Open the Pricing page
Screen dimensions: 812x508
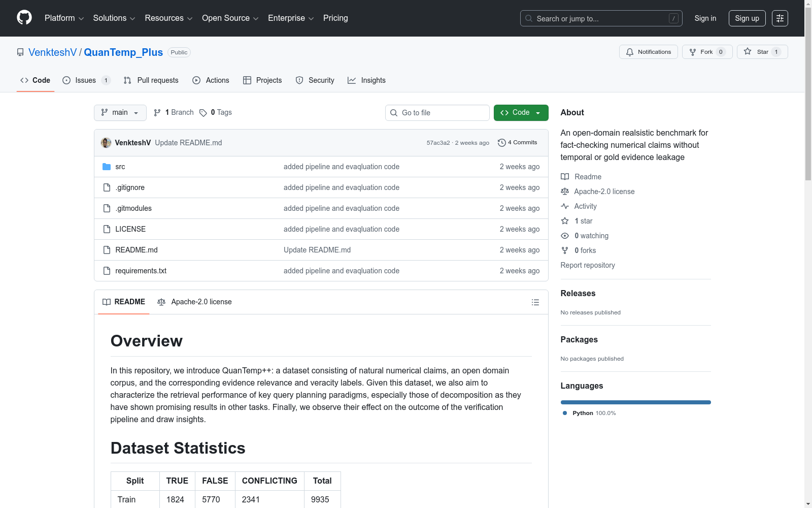coord(335,18)
